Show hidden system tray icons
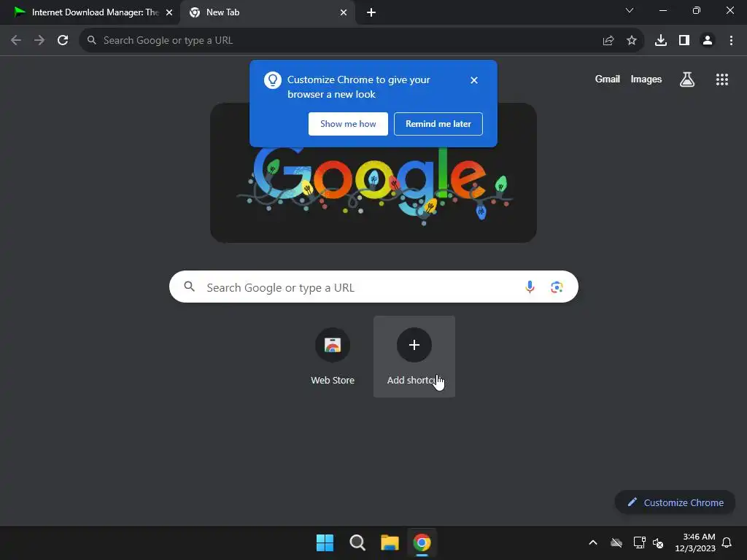Image resolution: width=747 pixels, height=560 pixels. tap(593, 542)
